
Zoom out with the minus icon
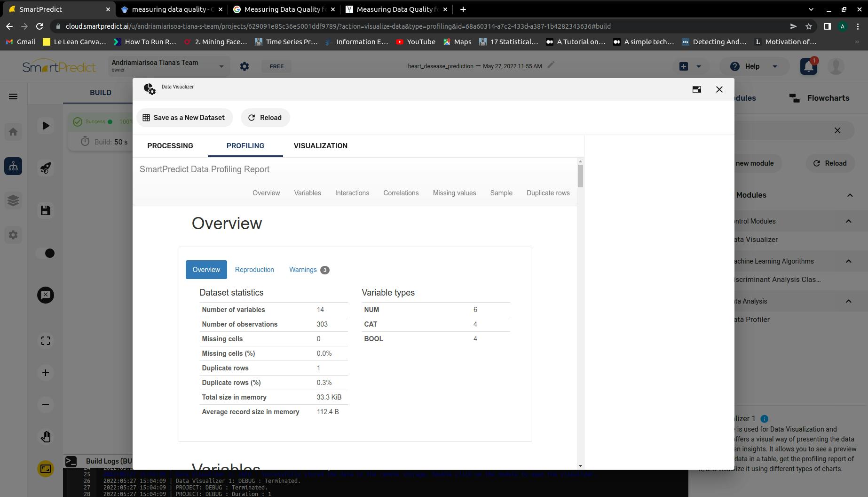[x=46, y=405]
